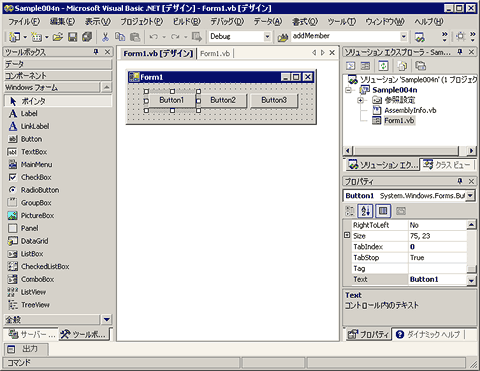Open the Debug configuration dropdown

click(x=267, y=36)
